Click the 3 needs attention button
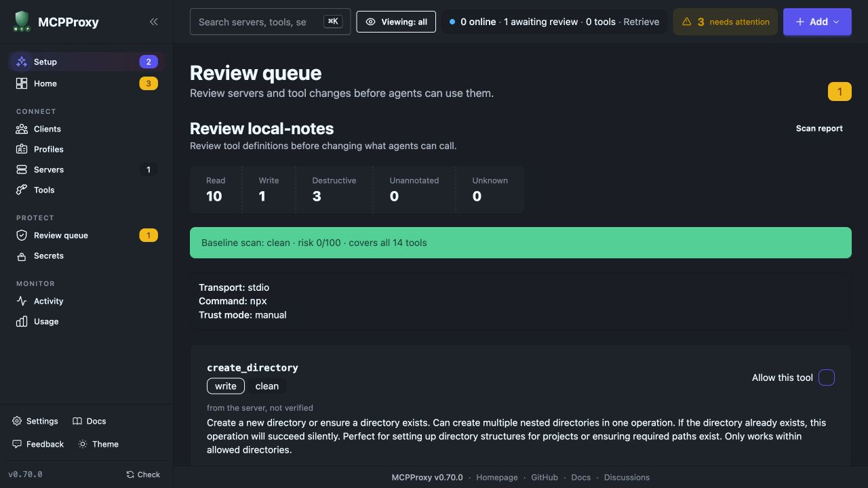The width and height of the screenshot is (868, 488). 726,22
